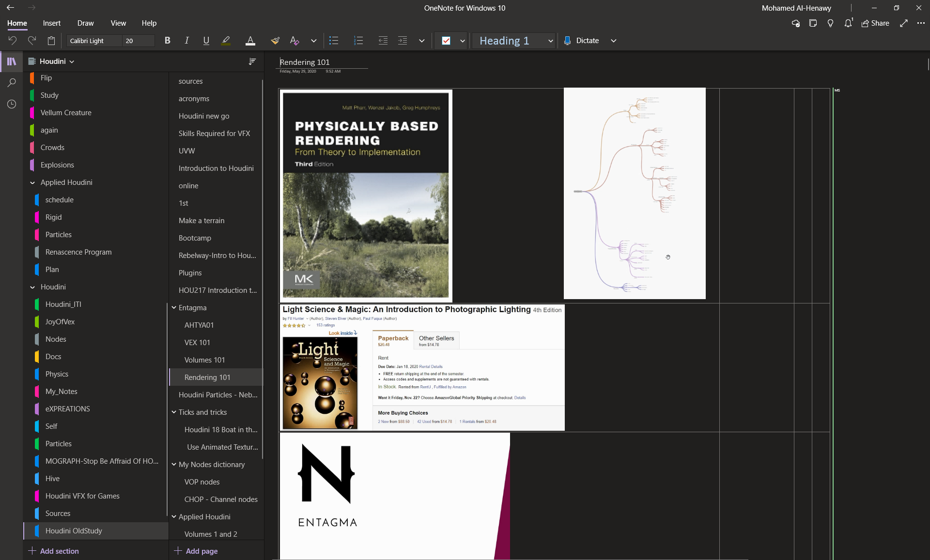Click the font color button
This screenshot has width=930, height=560.
click(250, 41)
